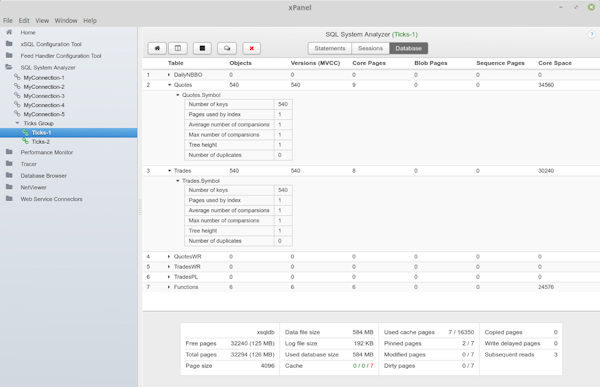Screen dimensions: 600x387
Task: Click the MyConnection-3 link icon
Action: [17, 96]
